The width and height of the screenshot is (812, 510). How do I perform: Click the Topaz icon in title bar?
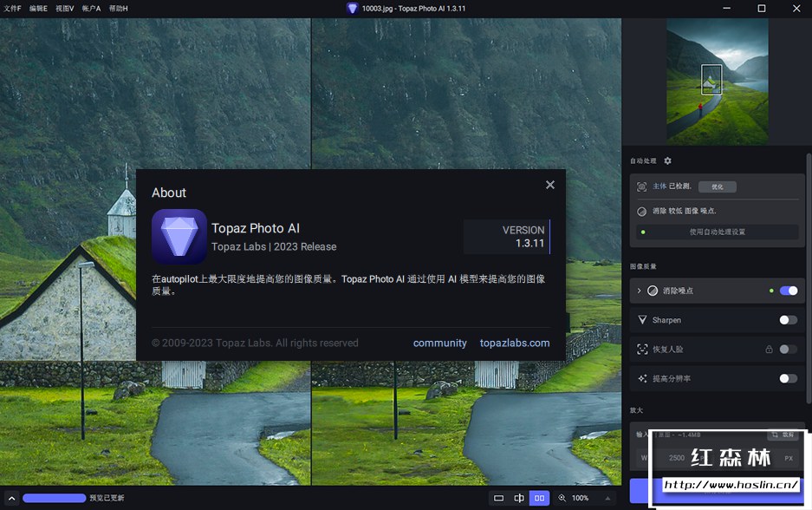[x=352, y=9]
